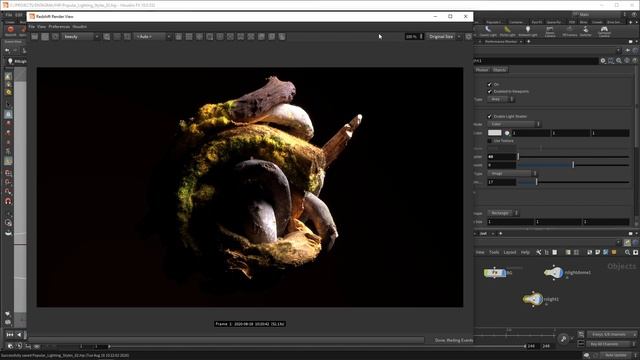This screenshot has height=360, width=640.
Task: Jump to first frame in playbar
Action: tap(10, 335)
